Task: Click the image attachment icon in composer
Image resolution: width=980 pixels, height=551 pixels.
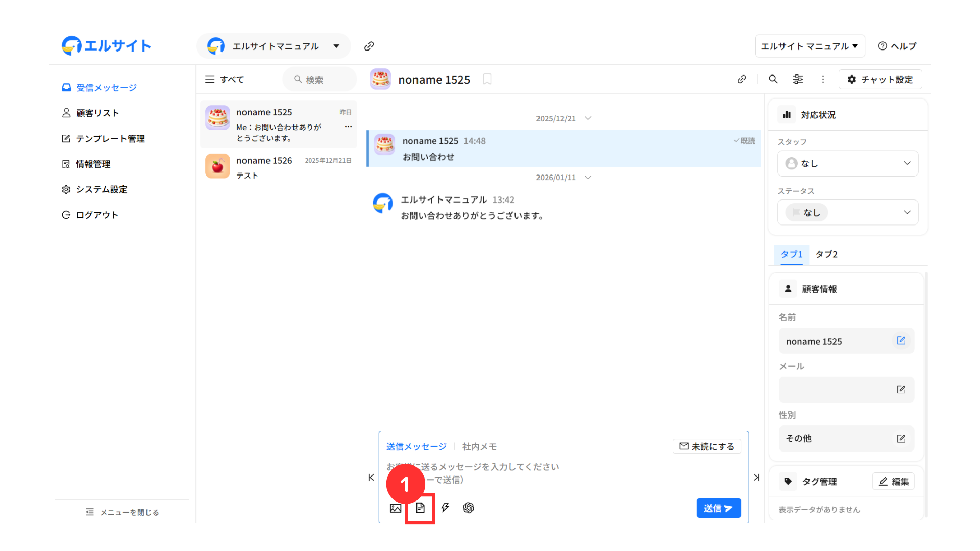Action: (396, 508)
